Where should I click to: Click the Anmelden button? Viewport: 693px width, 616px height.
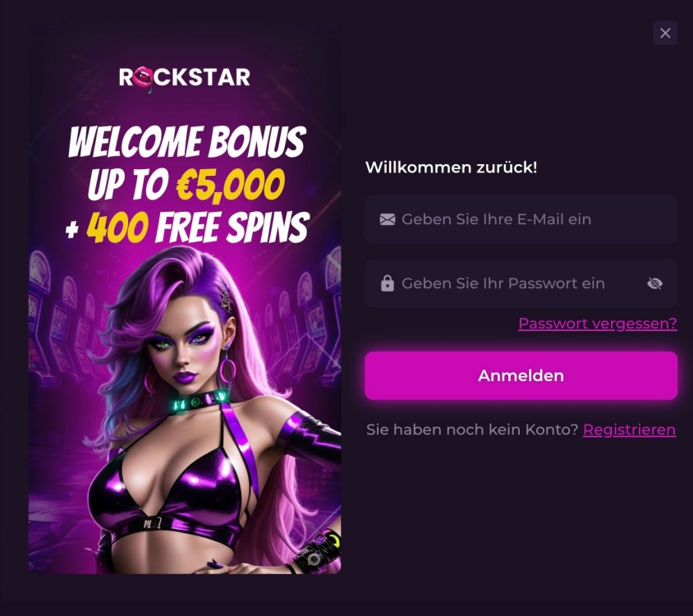pos(521,376)
